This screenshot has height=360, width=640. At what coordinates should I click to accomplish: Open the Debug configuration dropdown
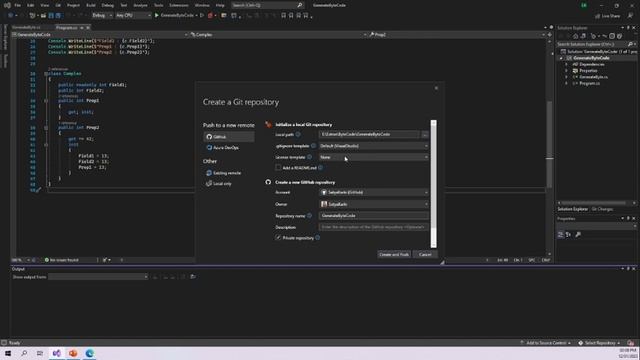tap(102, 16)
